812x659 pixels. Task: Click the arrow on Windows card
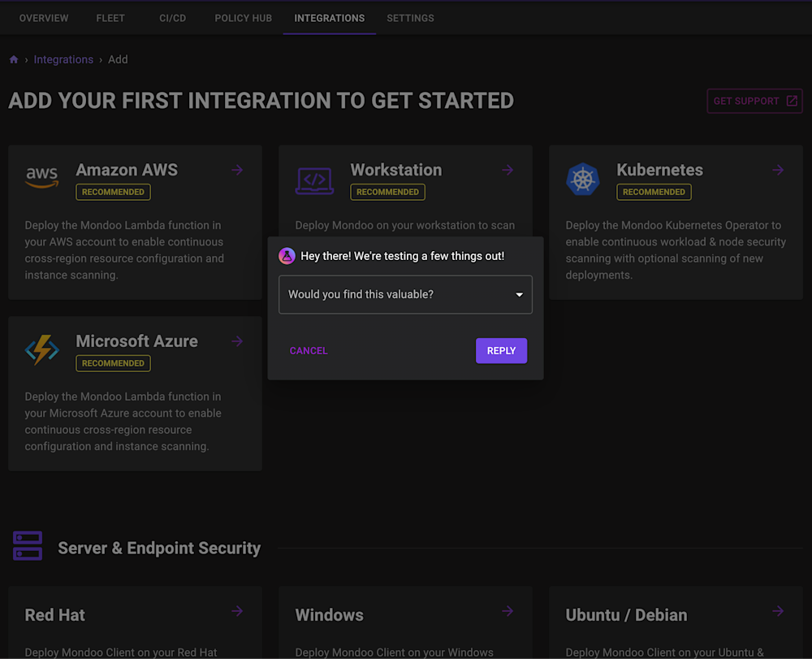click(508, 611)
